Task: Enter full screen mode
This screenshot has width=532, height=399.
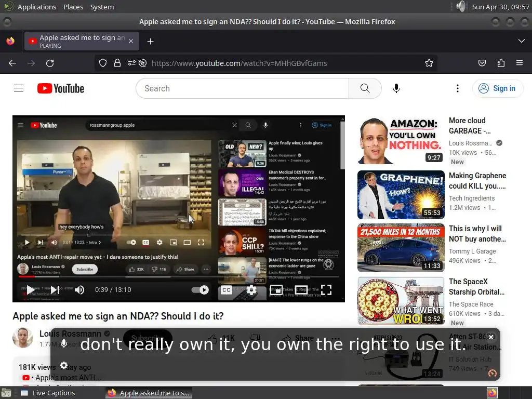Action: [326, 290]
